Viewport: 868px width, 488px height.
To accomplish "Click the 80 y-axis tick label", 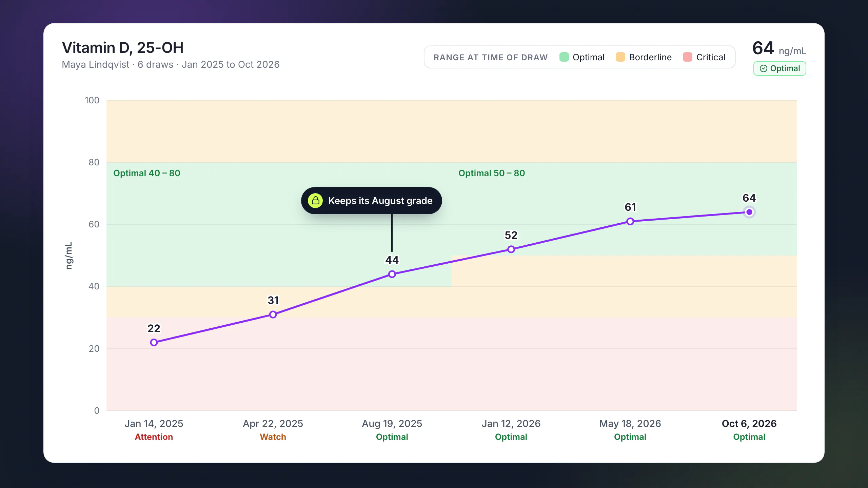I will coord(94,162).
